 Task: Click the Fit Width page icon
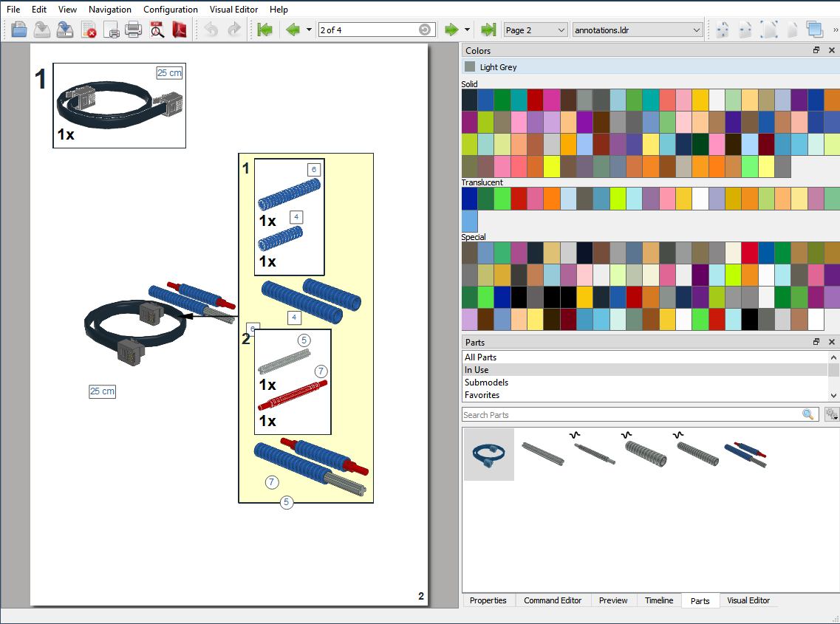pos(745,30)
